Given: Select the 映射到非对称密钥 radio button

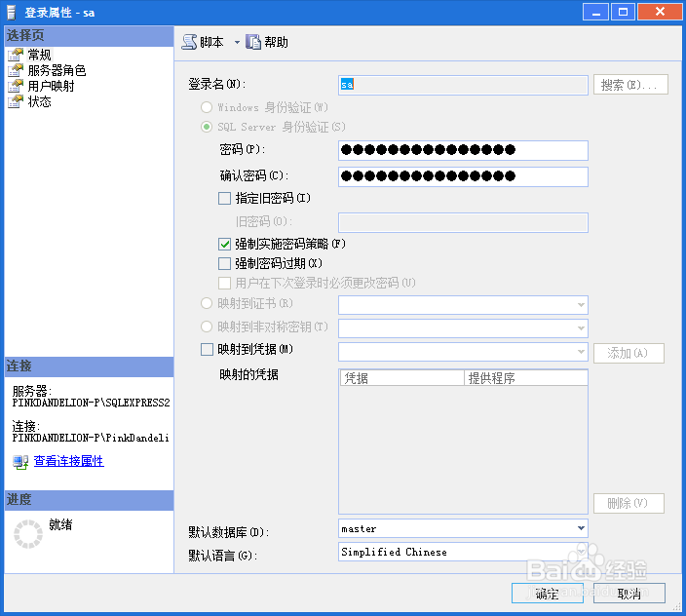Looking at the screenshot, I should click(207, 327).
